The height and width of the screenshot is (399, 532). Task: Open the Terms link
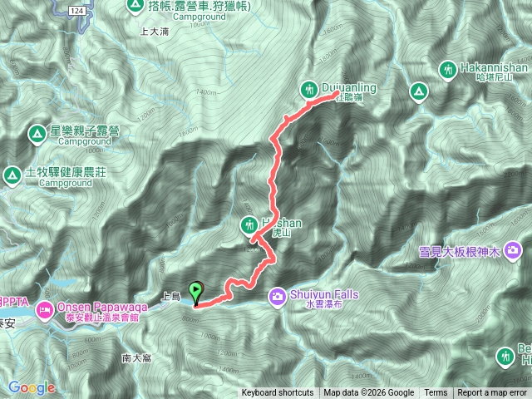click(x=436, y=393)
